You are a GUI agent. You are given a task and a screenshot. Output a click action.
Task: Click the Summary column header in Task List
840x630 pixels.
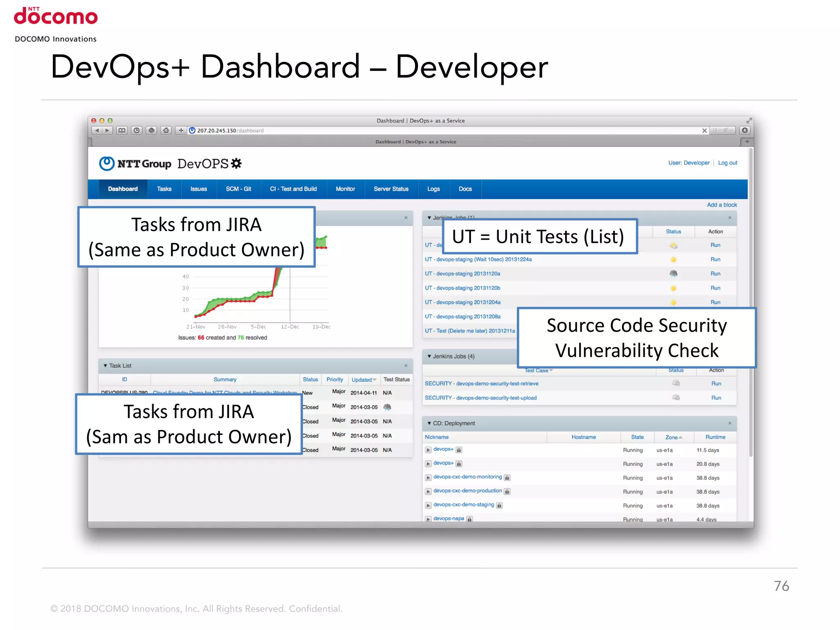click(225, 379)
